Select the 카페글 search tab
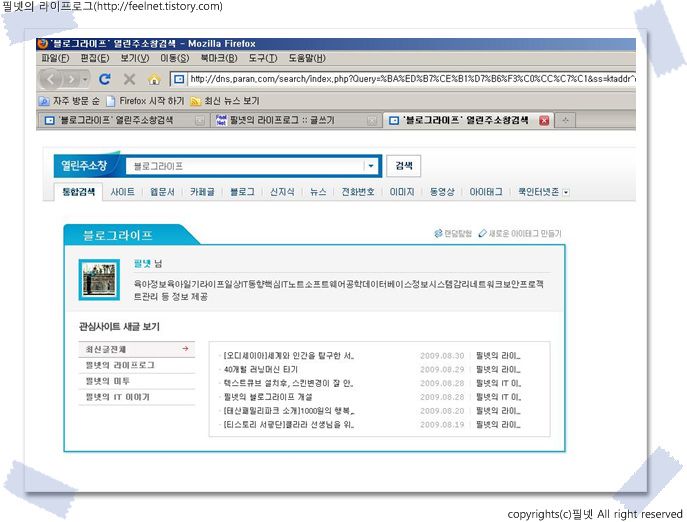The height and width of the screenshot is (522, 687). [202, 192]
